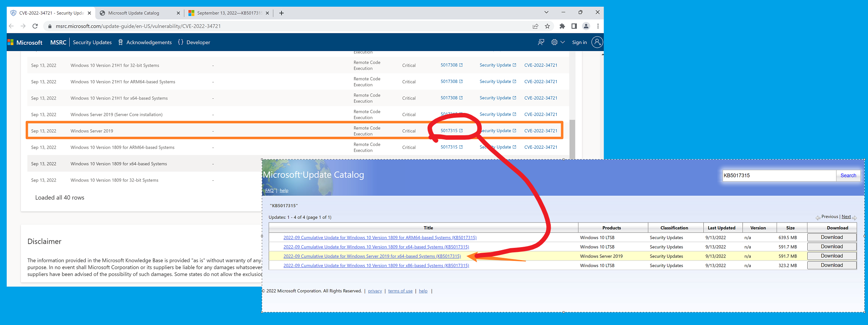This screenshot has width=868, height=325.
Task: Toggle the browser side panel icon
Action: 574,26
